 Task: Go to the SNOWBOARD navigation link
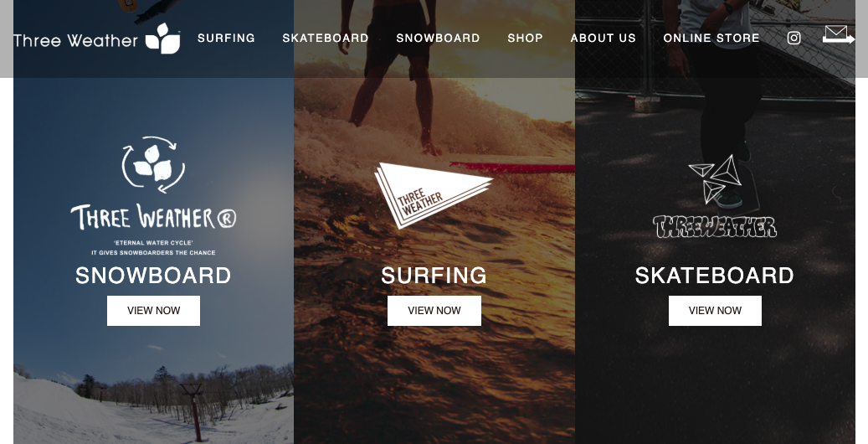click(x=438, y=39)
